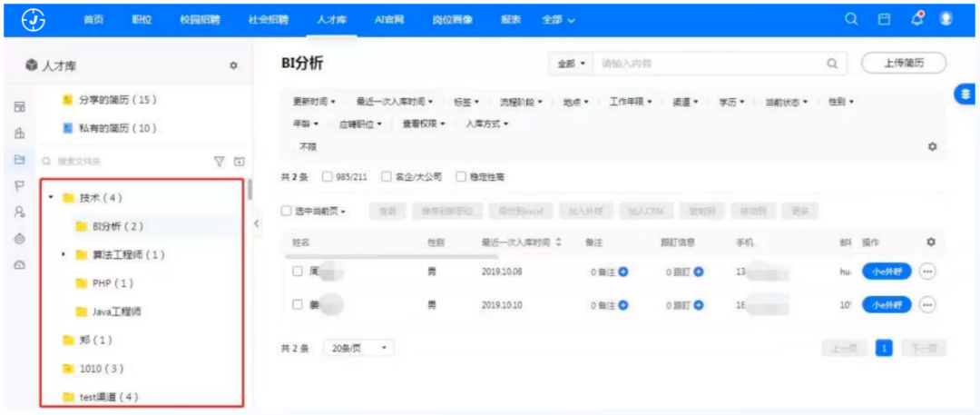This screenshot has height=415, width=980.
Task: Click the building icon in left sidebar
Action: 19,133
